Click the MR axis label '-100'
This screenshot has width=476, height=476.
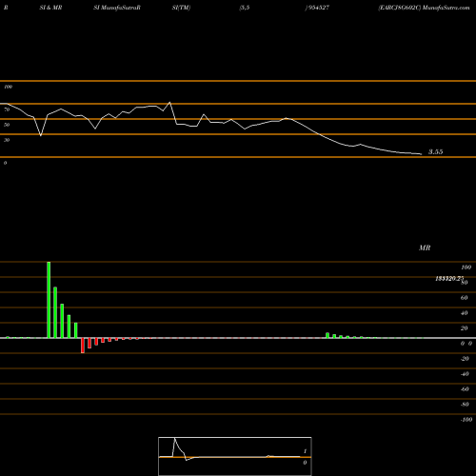click(x=466, y=420)
